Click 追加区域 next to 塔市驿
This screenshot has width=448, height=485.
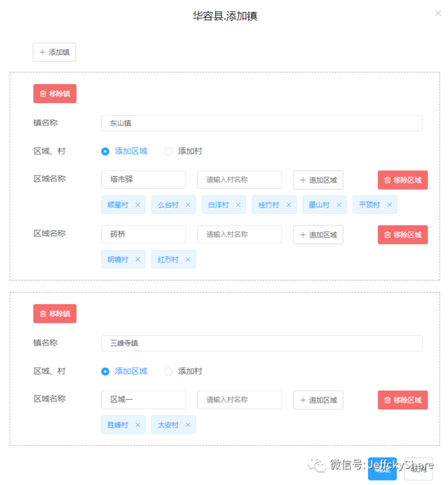click(318, 180)
